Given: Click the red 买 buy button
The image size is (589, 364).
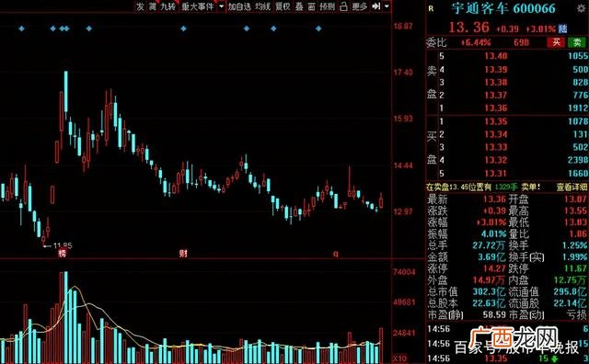Looking at the screenshot, I should coord(556,42).
